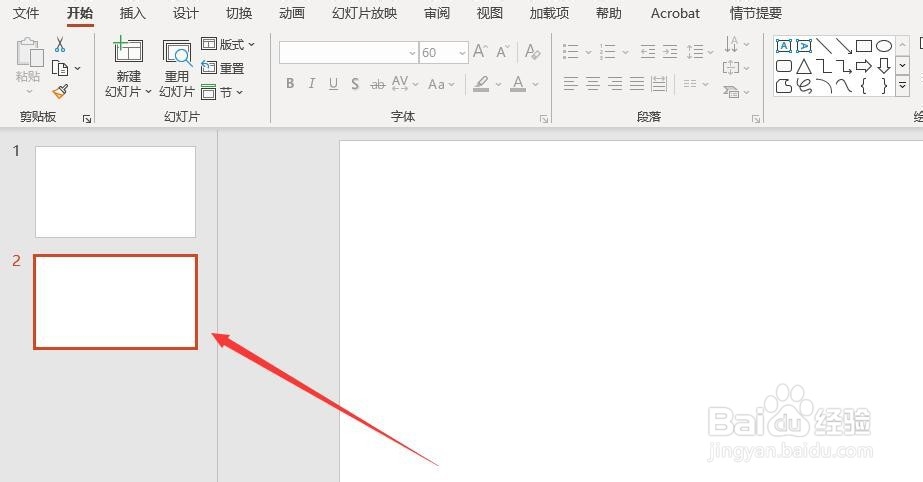Increase list indent level icon

pyautogui.click(x=670, y=52)
